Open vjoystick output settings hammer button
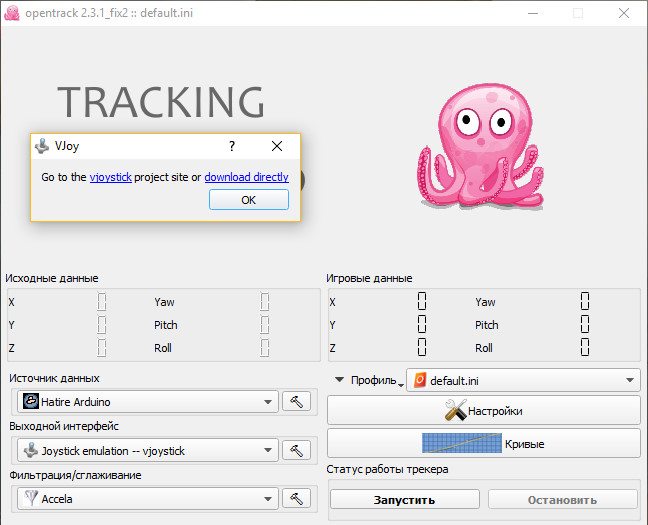This screenshot has height=525, width=648. [296, 450]
